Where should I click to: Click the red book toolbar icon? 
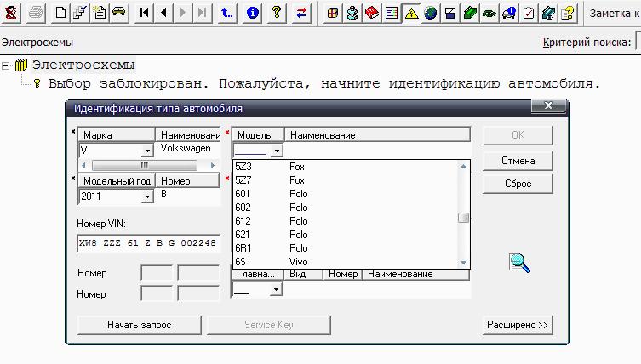click(x=371, y=13)
